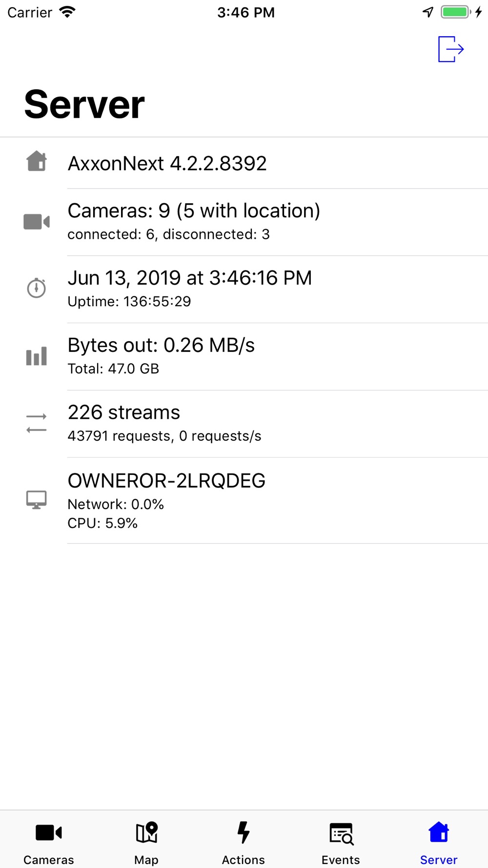Tap the logout icon at top right

[450, 49]
